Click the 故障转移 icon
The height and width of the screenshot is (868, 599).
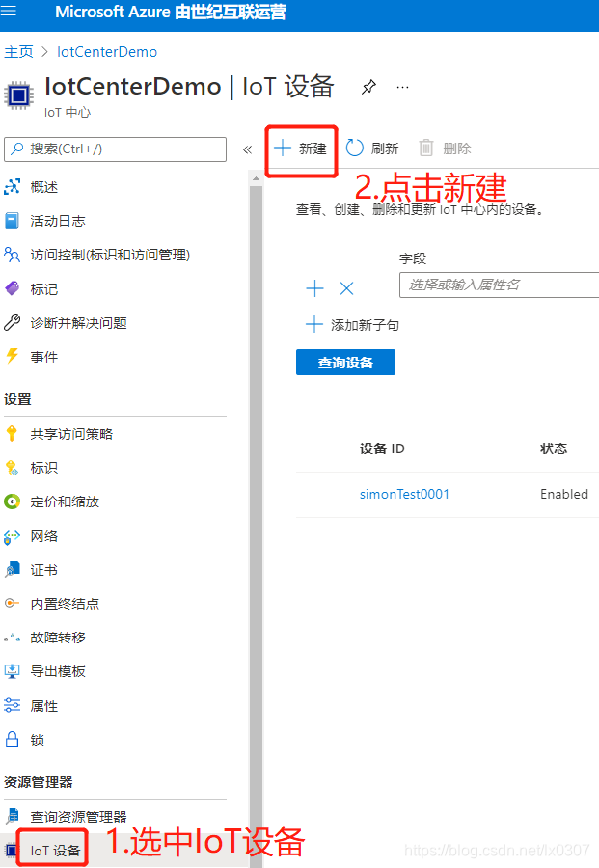[x=12, y=637]
